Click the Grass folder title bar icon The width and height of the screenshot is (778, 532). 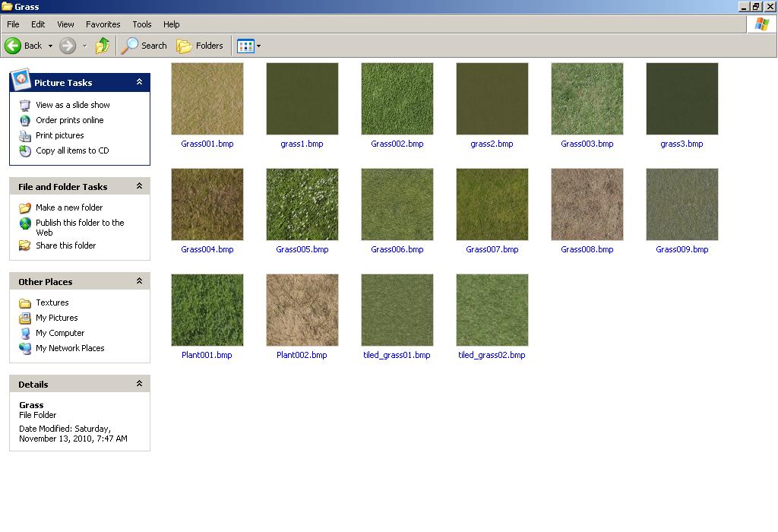pos(6,6)
